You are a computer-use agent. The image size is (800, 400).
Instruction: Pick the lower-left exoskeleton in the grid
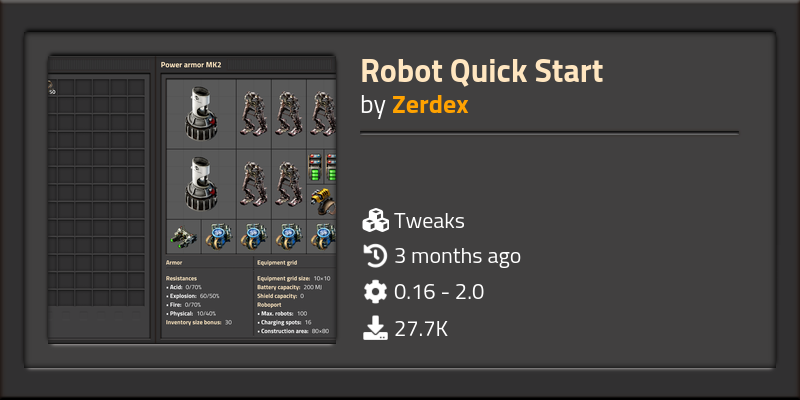click(254, 184)
